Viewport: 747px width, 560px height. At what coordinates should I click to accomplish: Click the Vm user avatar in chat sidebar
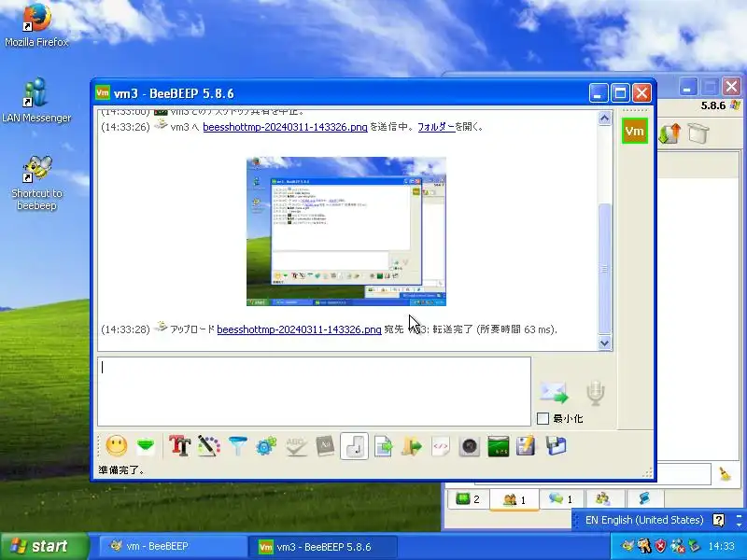[x=635, y=131]
